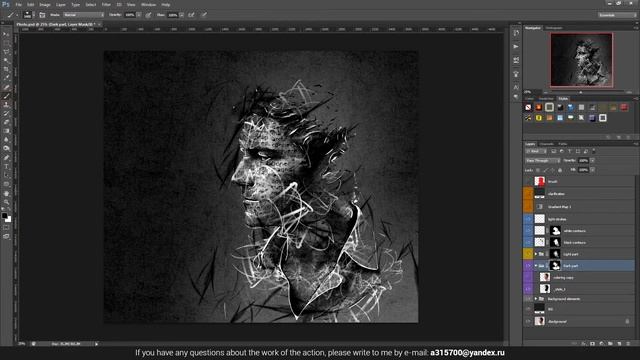
Task: Open the Window menu
Action: pyautogui.click(x=148, y=5)
